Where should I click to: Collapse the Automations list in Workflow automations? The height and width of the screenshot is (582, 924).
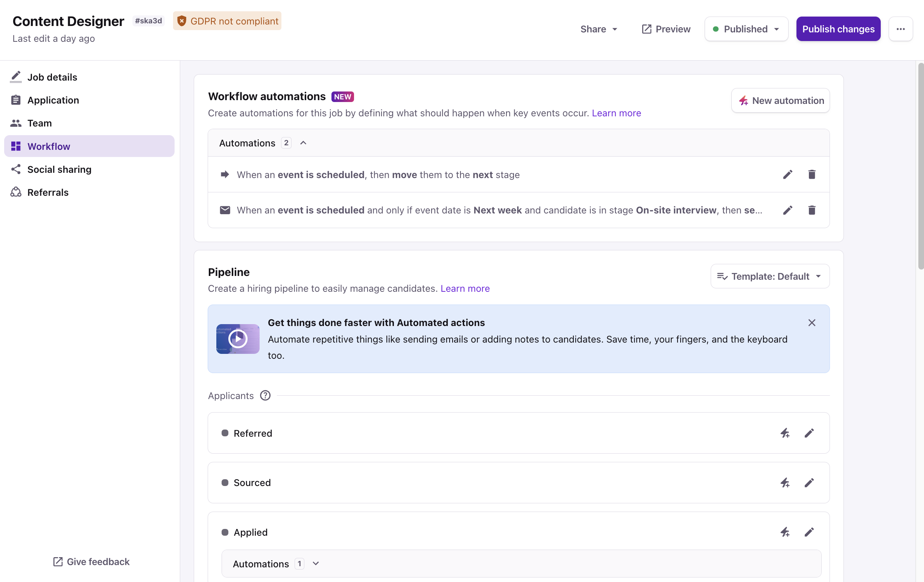303,143
